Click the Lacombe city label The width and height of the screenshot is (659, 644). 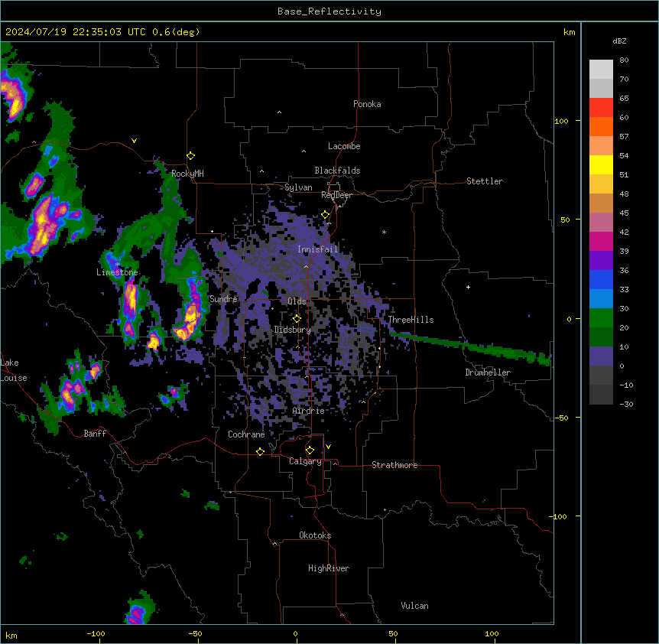344,146
